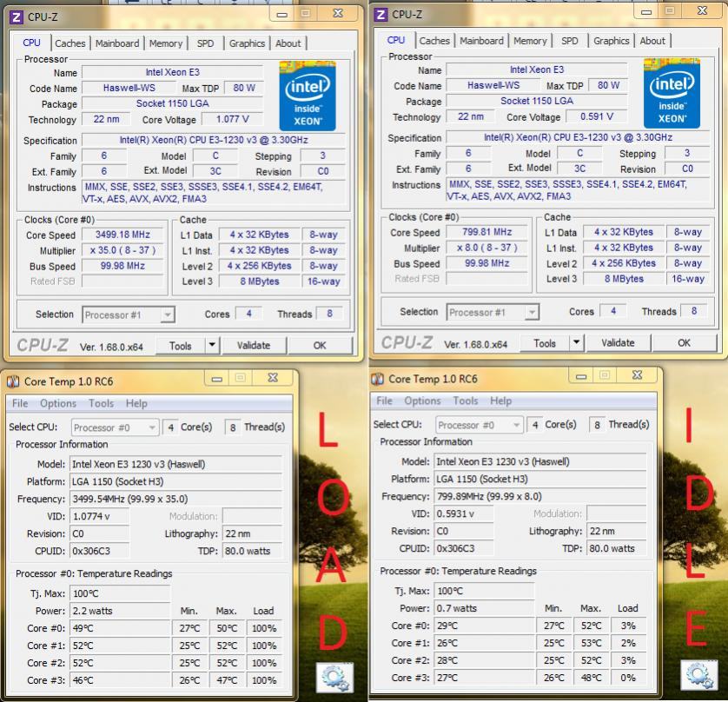Open File menu in IDLE Core Temp window
This screenshot has height=702, width=728.
click(385, 401)
